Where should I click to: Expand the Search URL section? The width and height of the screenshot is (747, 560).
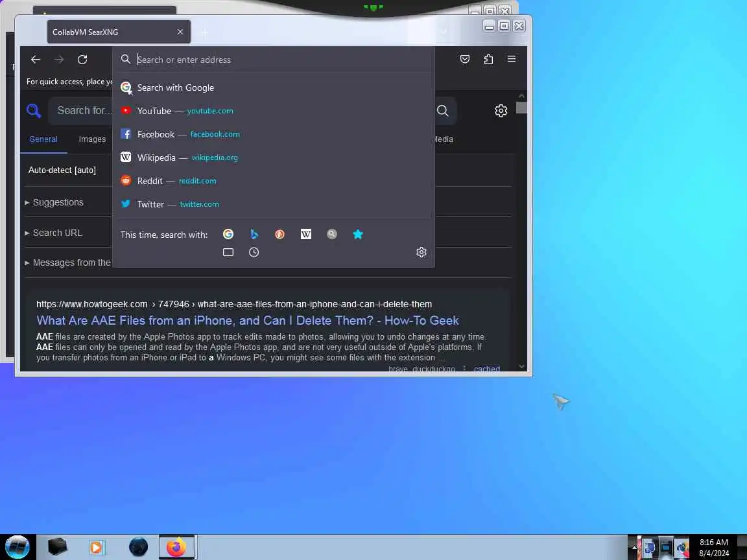point(53,233)
